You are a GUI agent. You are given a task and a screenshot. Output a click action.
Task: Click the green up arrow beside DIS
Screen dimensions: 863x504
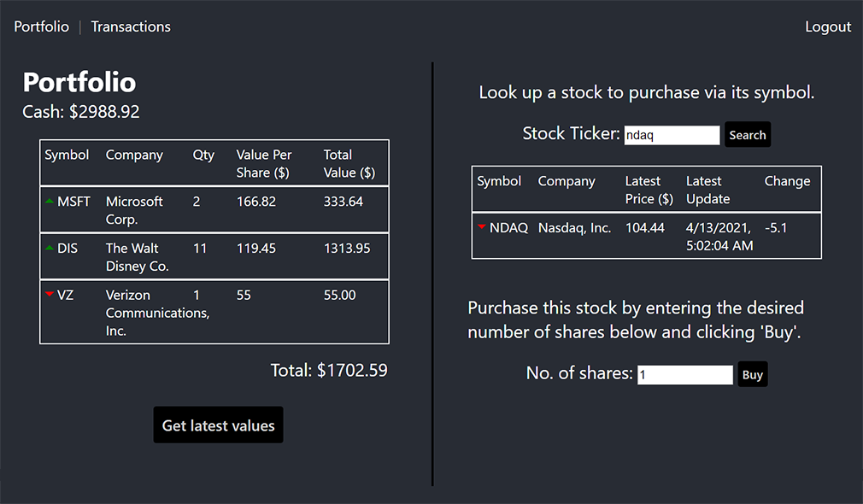(x=50, y=248)
